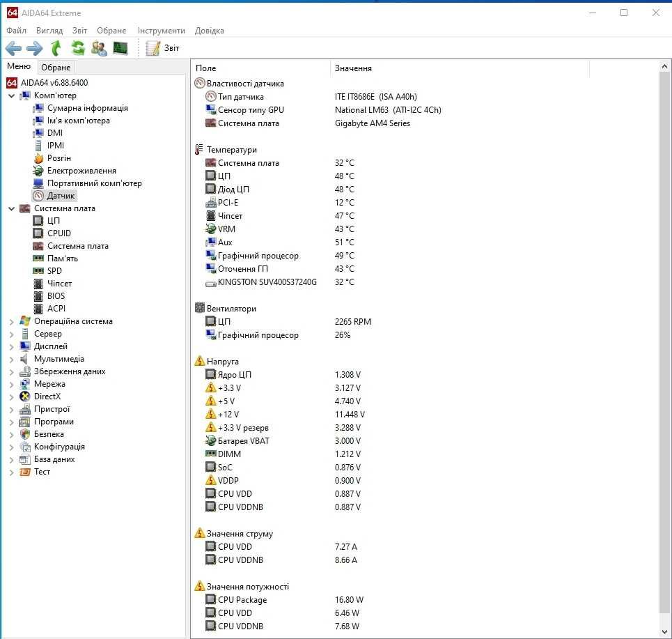Click the Напруга warning icon
Image resolution: width=672 pixels, height=639 pixels.
coord(199,361)
